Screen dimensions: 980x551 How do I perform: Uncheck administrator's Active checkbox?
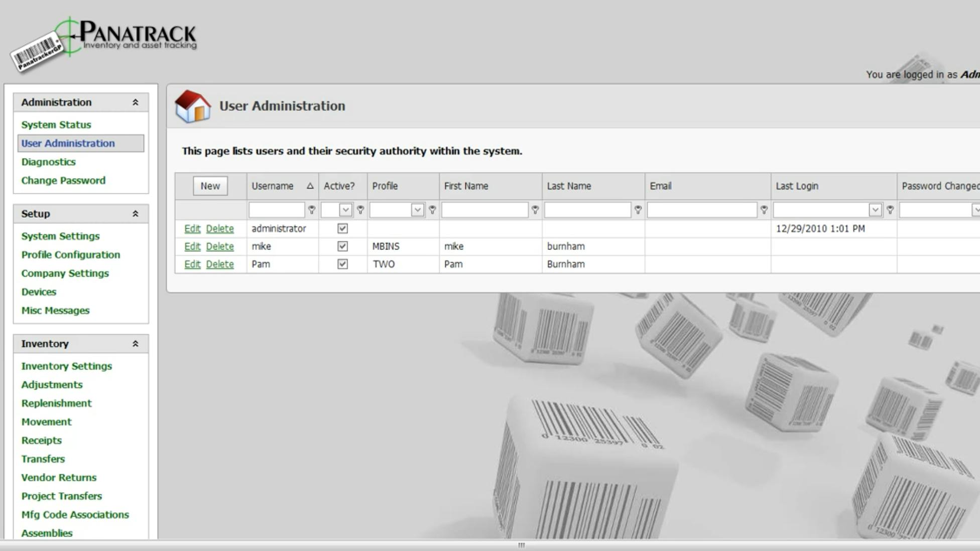(x=342, y=228)
